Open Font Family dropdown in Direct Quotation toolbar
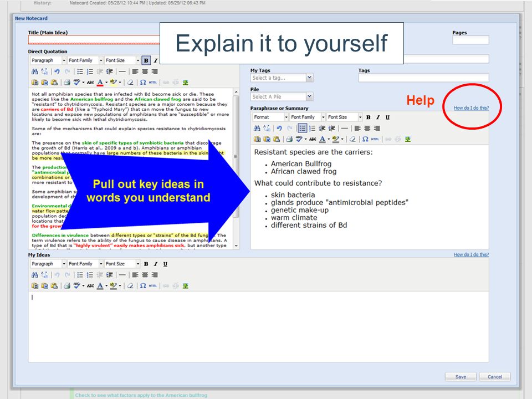532x399 pixels. (85, 60)
